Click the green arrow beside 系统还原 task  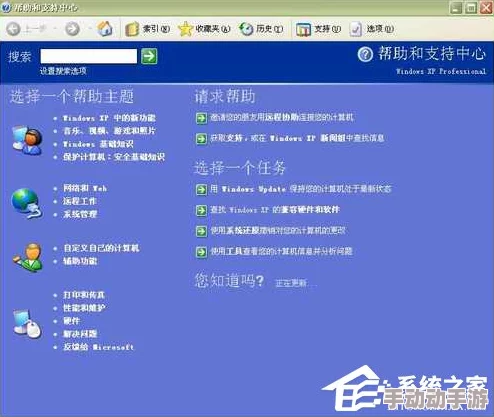(201, 231)
